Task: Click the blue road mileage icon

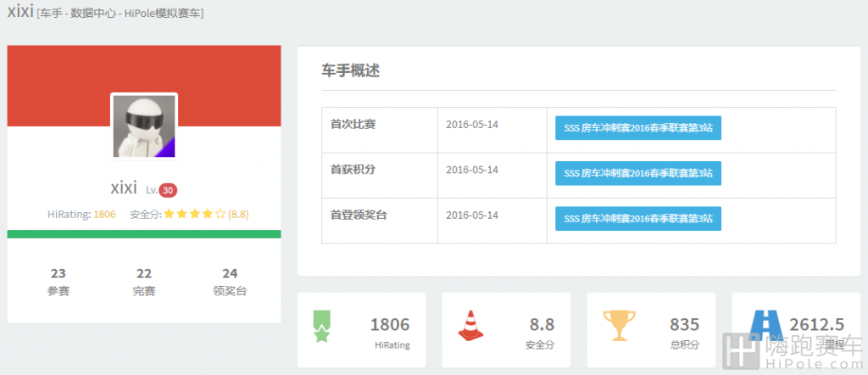Action: pyautogui.click(x=765, y=325)
